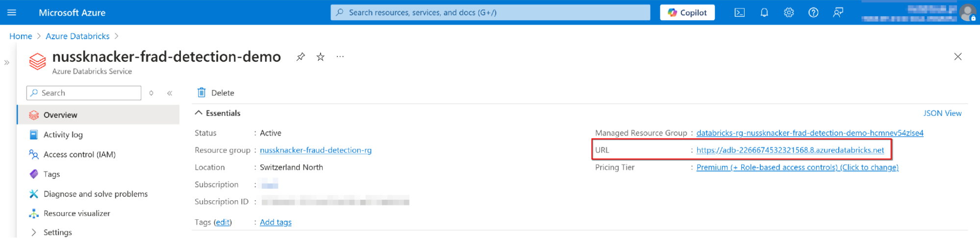Click the Resource visualizer icon
The height and width of the screenshot is (238, 980).
click(x=34, y=213)
